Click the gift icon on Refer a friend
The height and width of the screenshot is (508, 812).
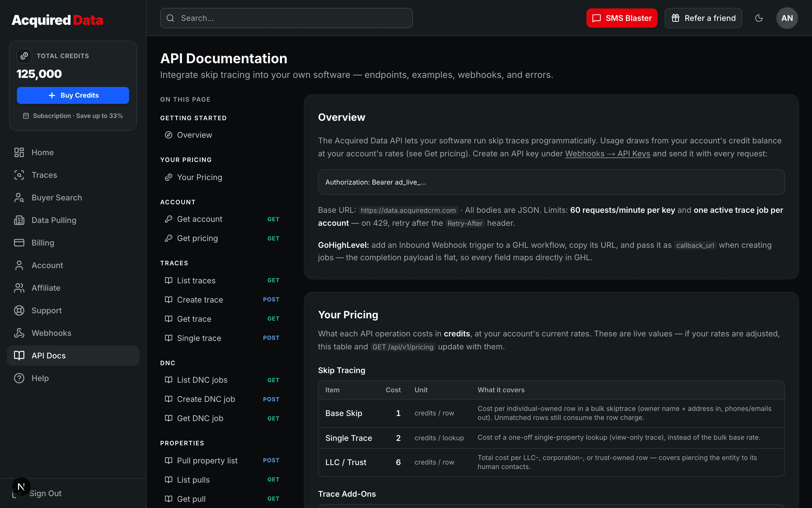676,18
